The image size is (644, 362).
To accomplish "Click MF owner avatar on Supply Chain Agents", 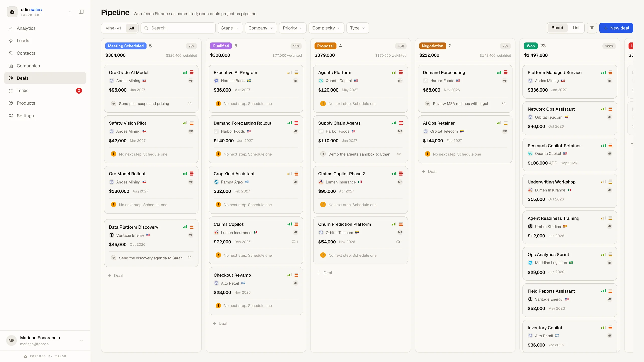I will [400, 131].
